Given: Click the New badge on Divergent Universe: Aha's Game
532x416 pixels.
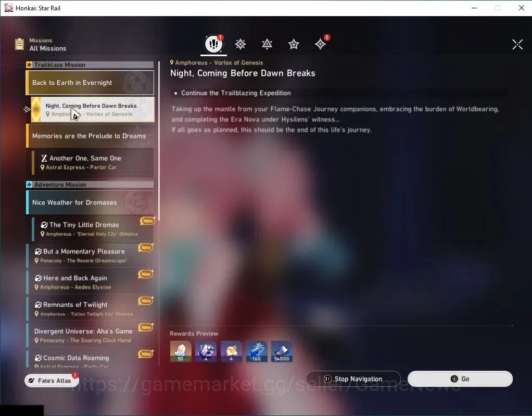Looking at the screenshot, I should (x=146, y=327).
